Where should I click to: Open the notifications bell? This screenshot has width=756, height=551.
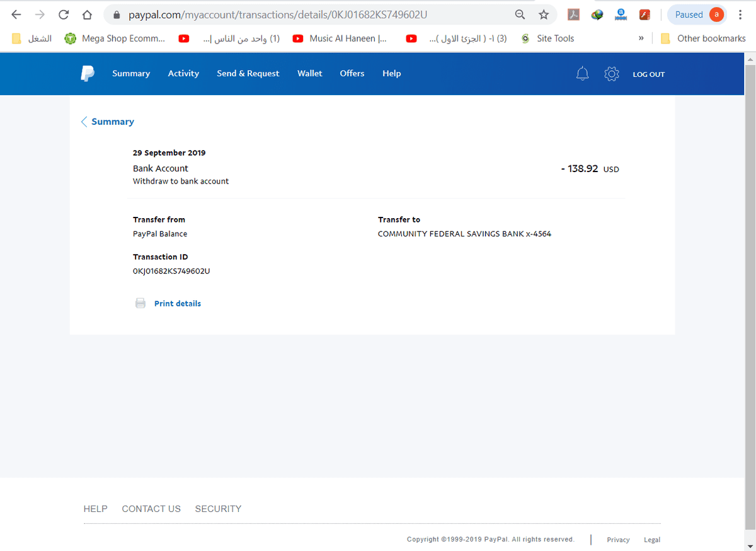pyautogui.click(x=583, y=74)
